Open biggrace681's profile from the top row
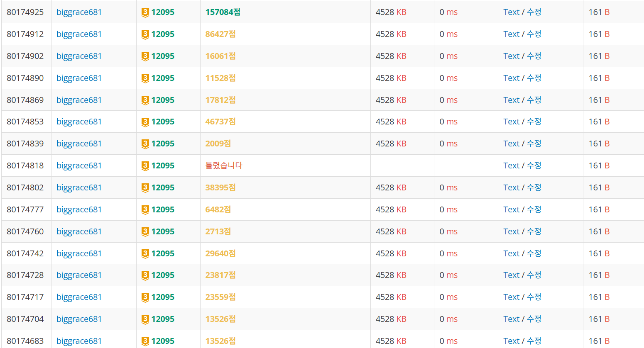The width and height of the screenshot is (644, 348). [x=79, y=12]
